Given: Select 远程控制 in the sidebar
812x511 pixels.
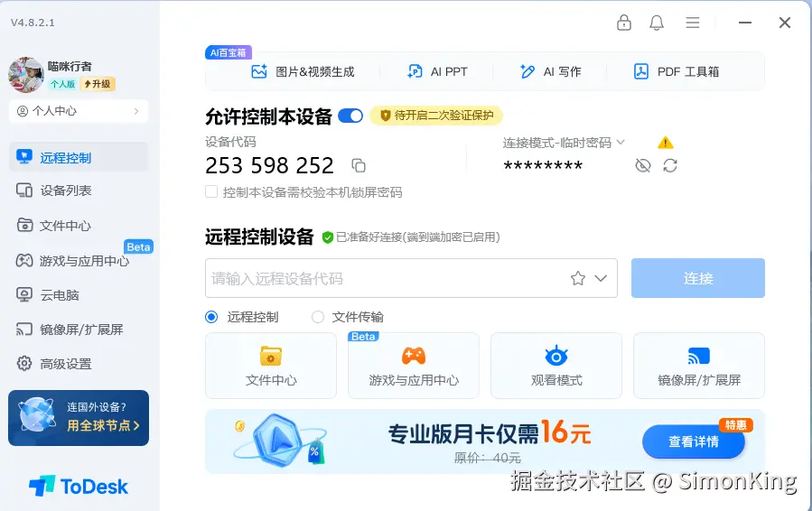Looking at the screenshot, I should (79, 157).
